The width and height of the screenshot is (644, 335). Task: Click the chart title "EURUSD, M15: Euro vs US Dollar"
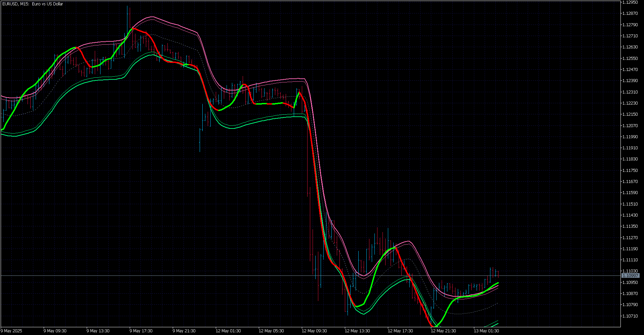pos(33,4)
